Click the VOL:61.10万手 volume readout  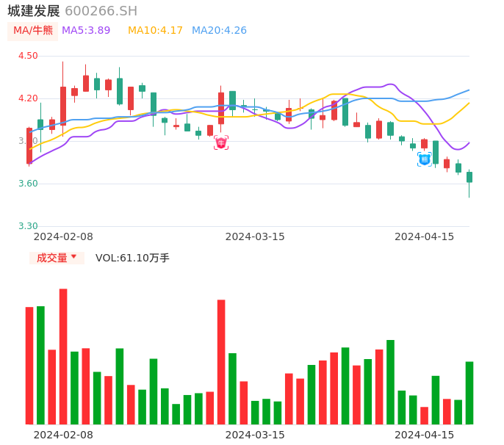coord(132,258)
